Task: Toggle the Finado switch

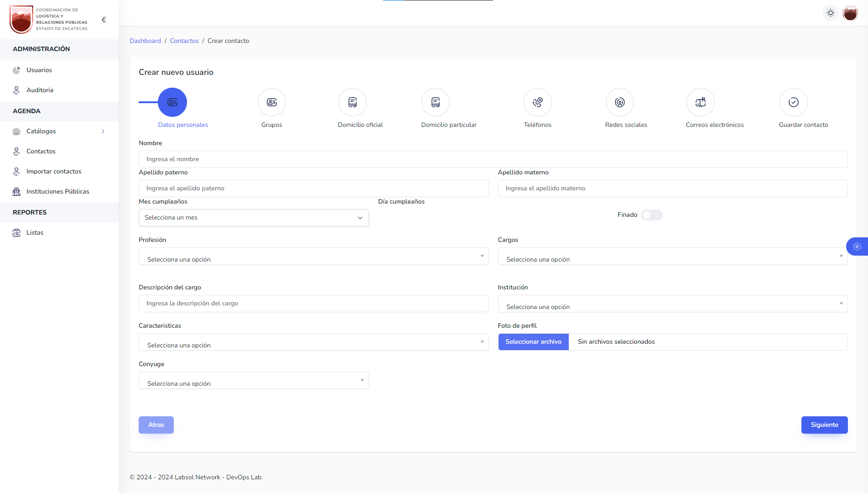Action: (x=651, y=215)
